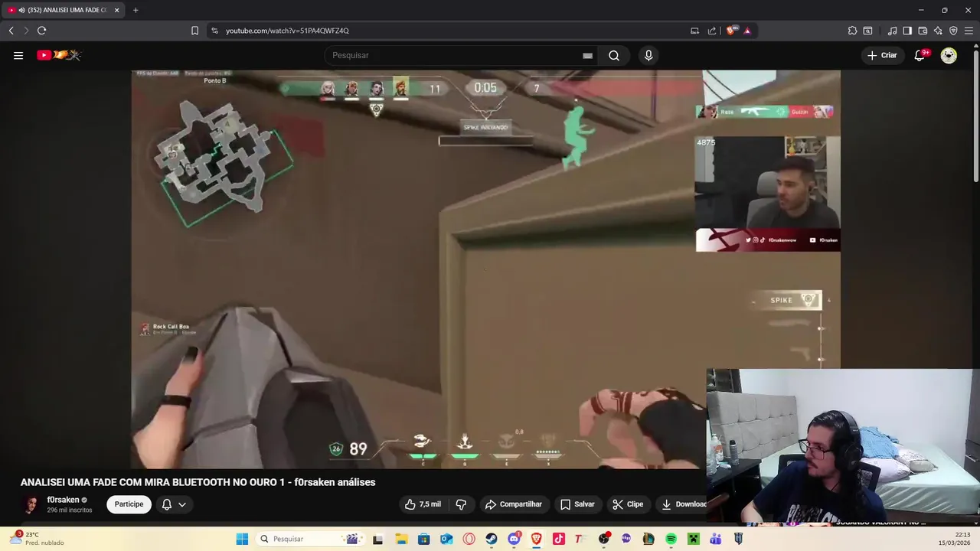Start voice search with microphone
Screen dimensions: 980x551
coord(648,55)
